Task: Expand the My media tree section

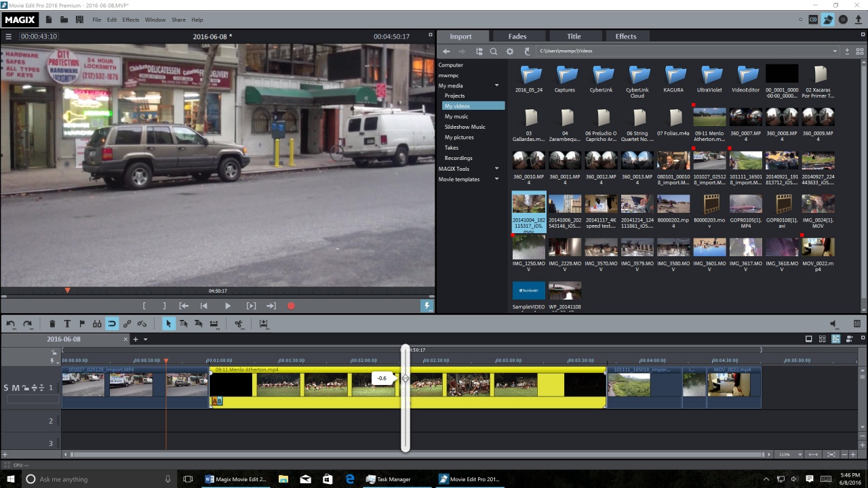Action: coord(496,85)
